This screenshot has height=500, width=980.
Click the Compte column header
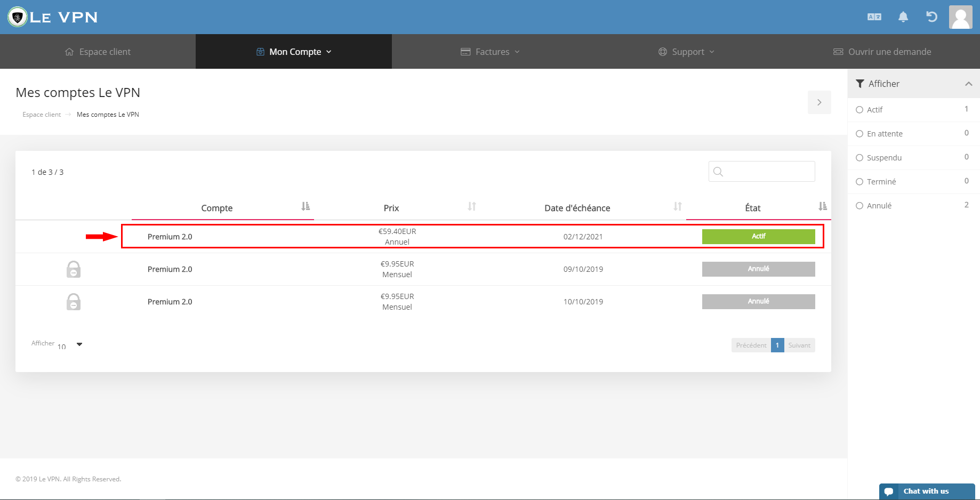pyautogui.click(x=216, y=208)
